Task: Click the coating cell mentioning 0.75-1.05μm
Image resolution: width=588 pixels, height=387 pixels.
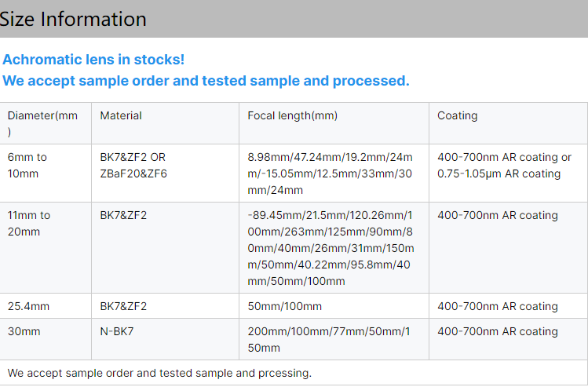Action: (504, 165)
